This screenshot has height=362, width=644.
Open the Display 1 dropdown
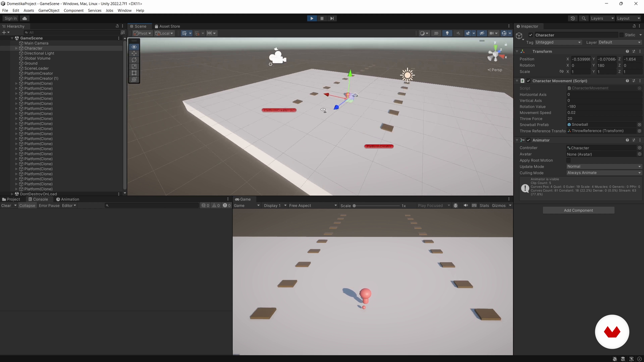point(275,205)
